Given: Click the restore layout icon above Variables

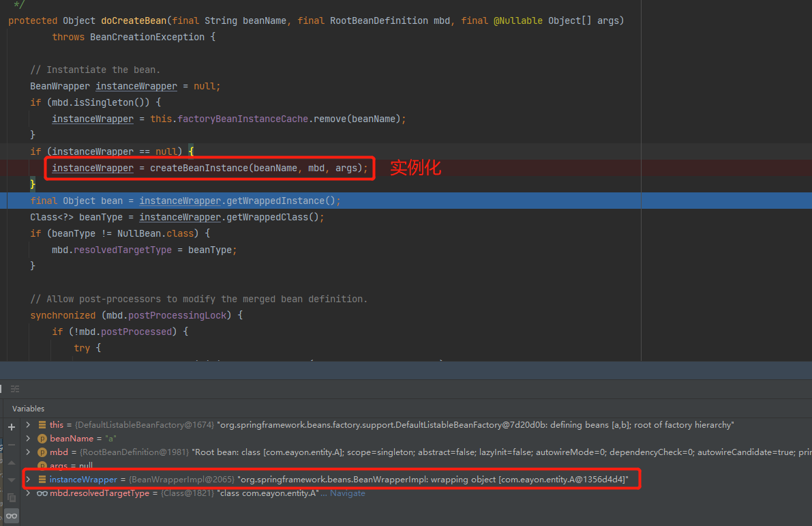Looking at the screenshot, I should coord(15,389).
